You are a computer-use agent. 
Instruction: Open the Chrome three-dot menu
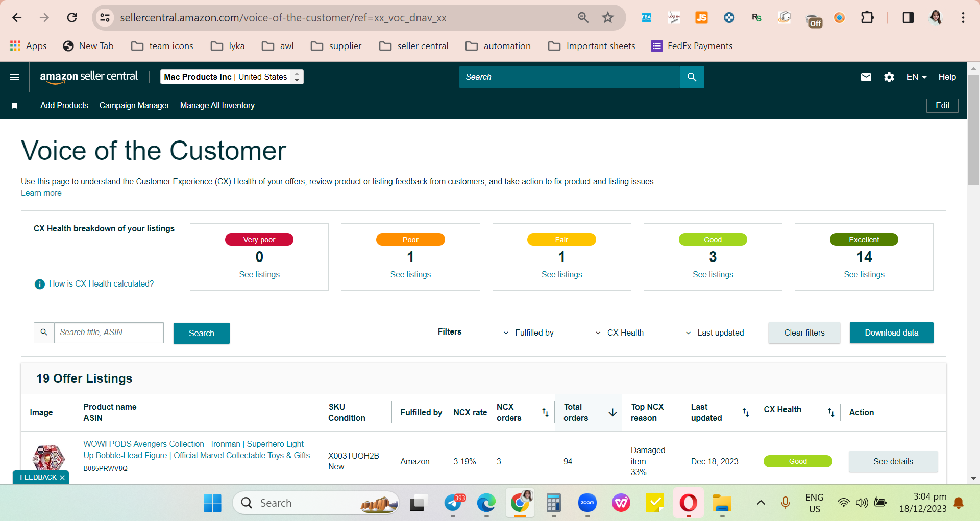point(963,18)
